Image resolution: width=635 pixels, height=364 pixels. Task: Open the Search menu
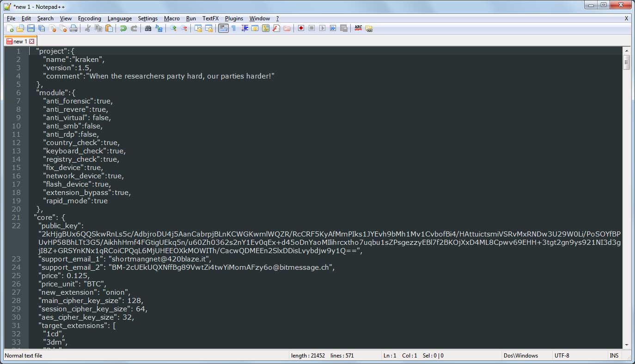tap(45, 18)
